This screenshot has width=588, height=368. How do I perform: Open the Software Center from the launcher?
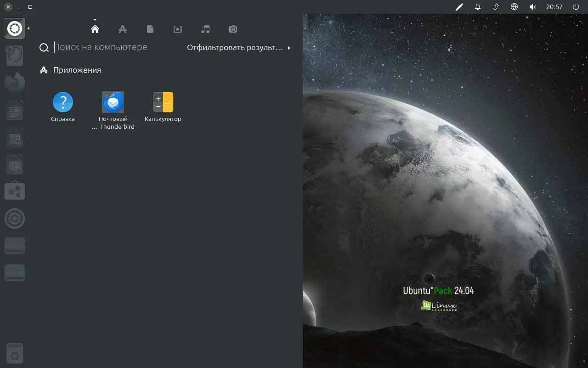15,191
